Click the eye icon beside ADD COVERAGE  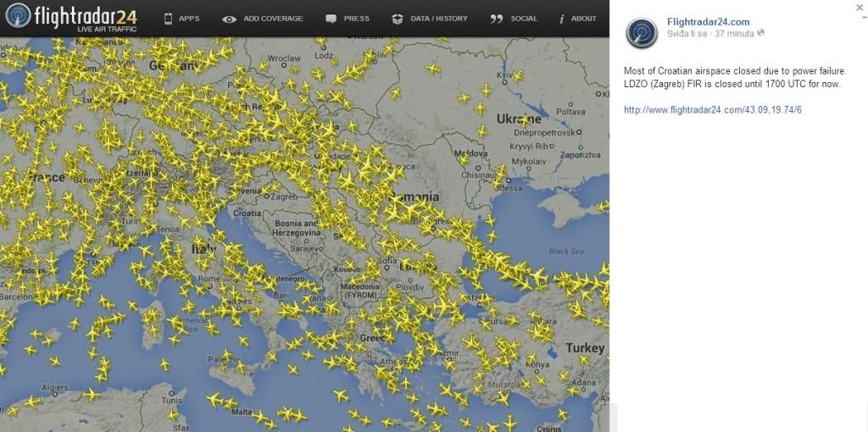[x=229, y=19]
